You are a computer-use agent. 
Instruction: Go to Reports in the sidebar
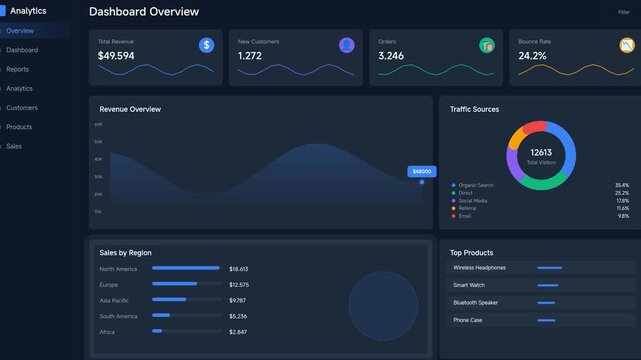pyautogui.click(x=18, y=69)
